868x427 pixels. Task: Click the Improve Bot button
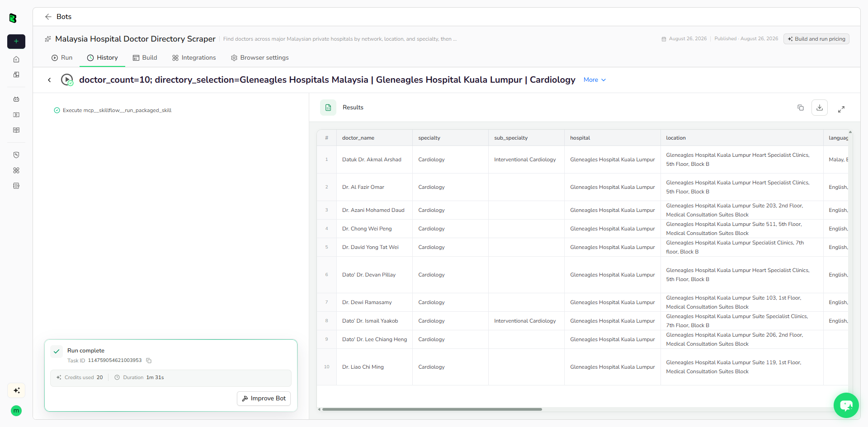(x=264, y=399)
